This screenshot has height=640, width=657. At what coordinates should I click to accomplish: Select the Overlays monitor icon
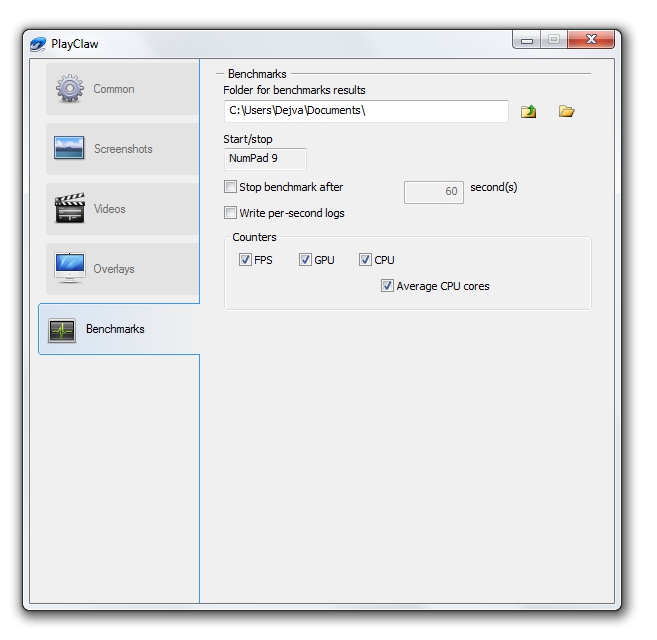tap(70, 268)
